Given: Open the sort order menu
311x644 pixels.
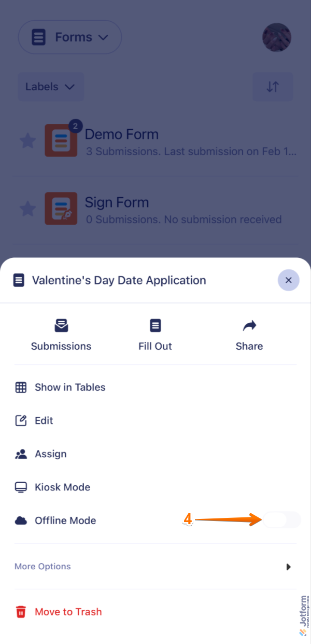Looking at the screenshot, I should (273, 87).
